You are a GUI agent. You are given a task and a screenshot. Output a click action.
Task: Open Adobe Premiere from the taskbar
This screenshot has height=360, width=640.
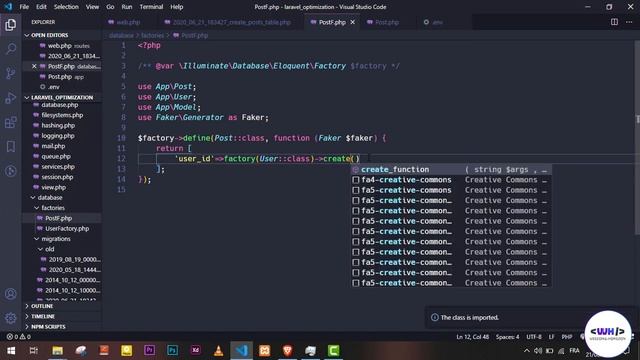[x=149, y=351]
